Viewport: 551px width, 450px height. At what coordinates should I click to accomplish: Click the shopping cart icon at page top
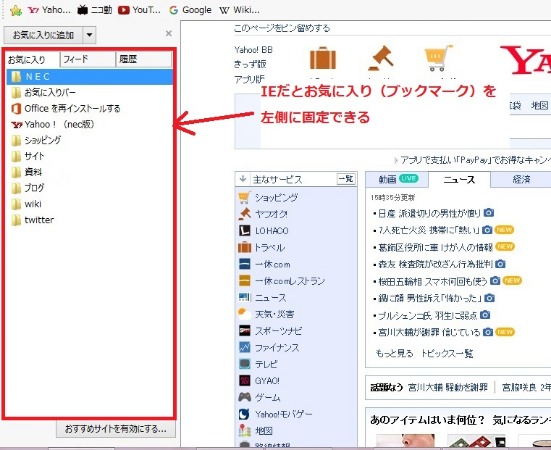click(x=438, y=58)
